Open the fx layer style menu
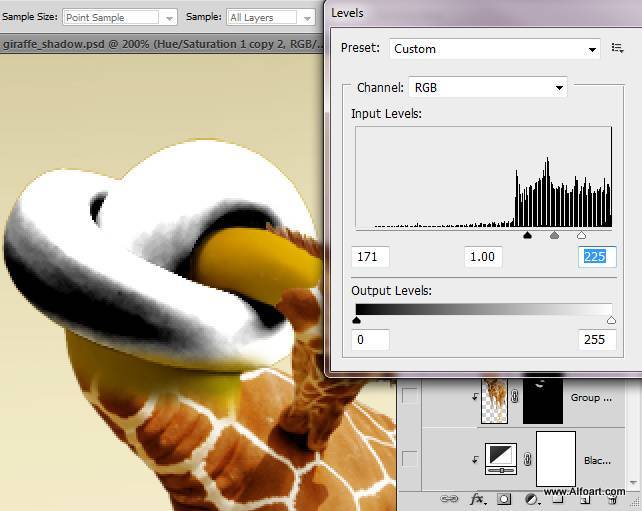 pos(478,497)
